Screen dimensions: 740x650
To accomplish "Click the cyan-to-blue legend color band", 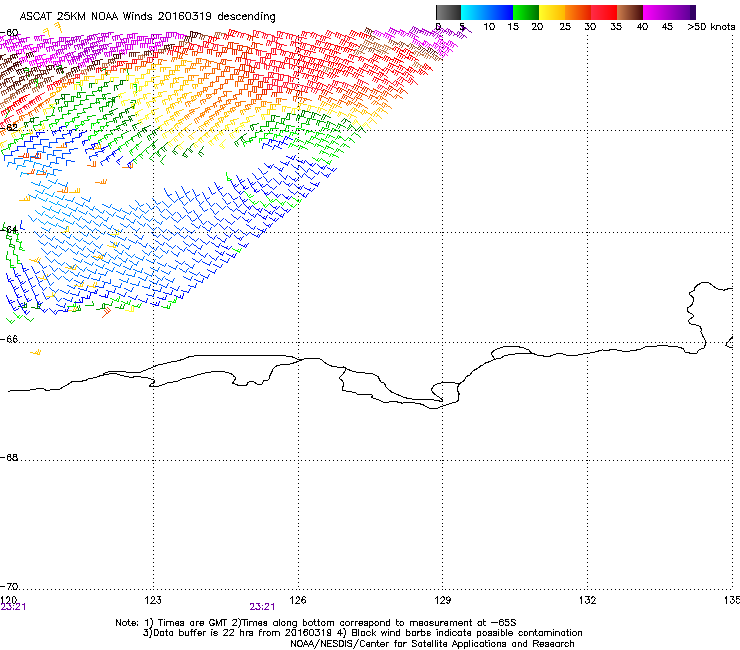I will tap(487, 12).
